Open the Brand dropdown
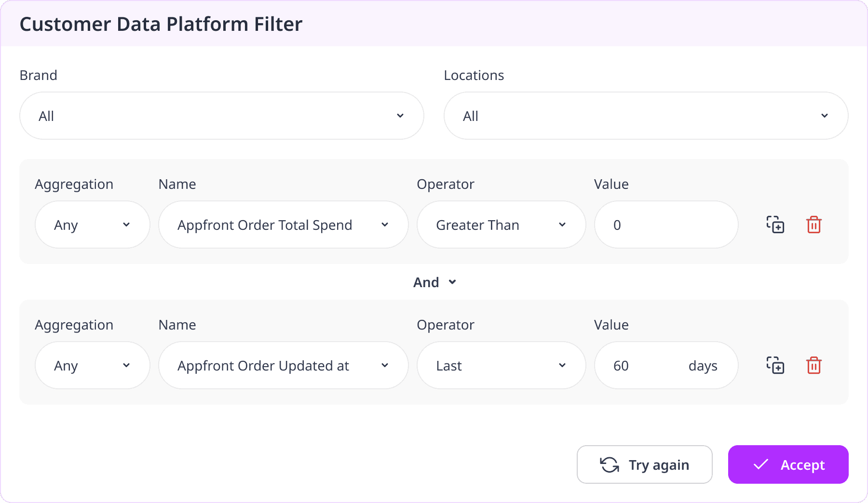Screen dimensions: 868x503 [x=222, y=116]
